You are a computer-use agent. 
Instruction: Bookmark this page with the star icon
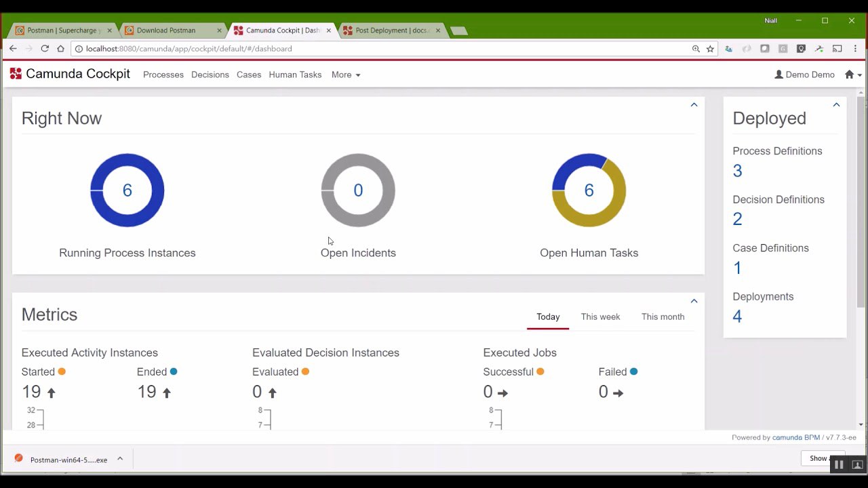point(710,49)
